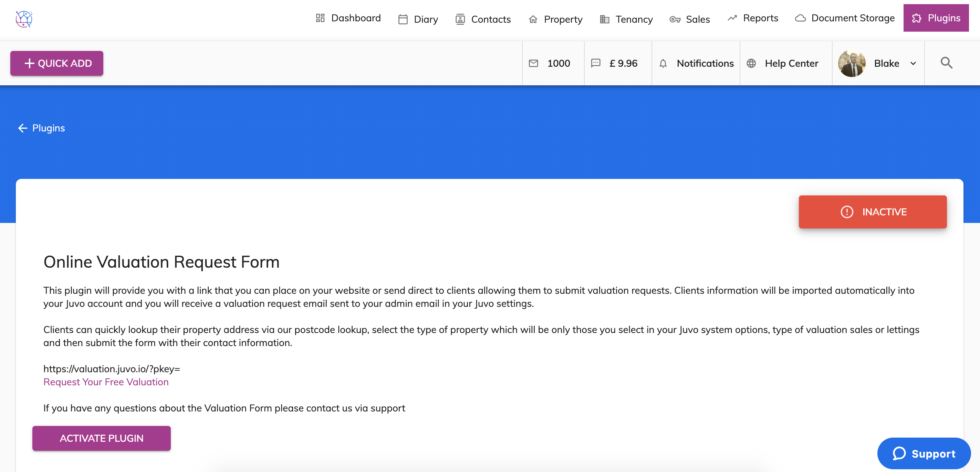The image size is (980, 472).
Task: Open Request Your Free Valuation link
Action: coord(106,382)
